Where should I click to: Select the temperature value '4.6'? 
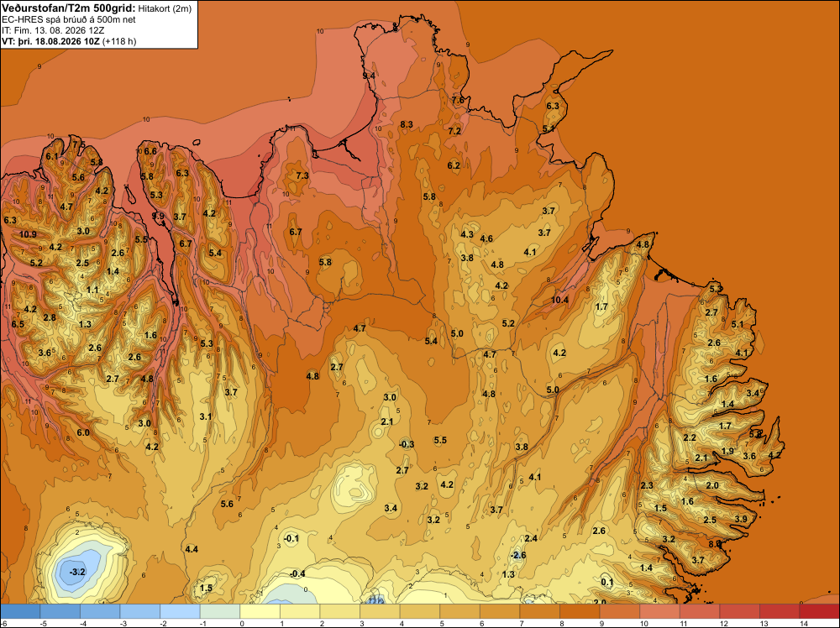[486, 238]
